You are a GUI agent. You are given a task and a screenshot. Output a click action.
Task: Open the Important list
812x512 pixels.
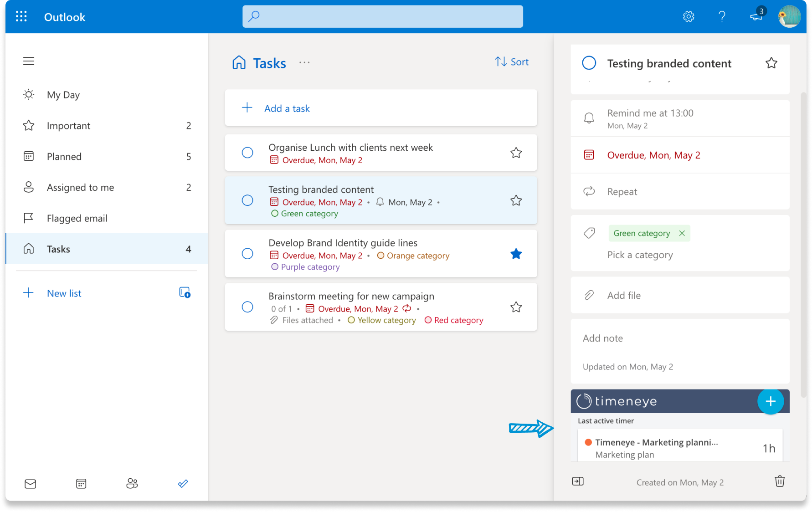[107, 126]
